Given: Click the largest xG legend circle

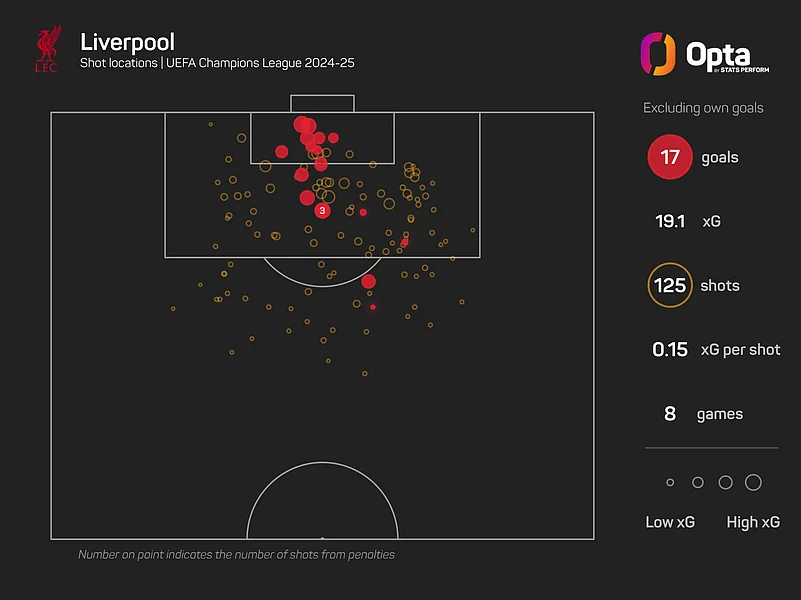Looking at the screenshot, I should 753,483.
